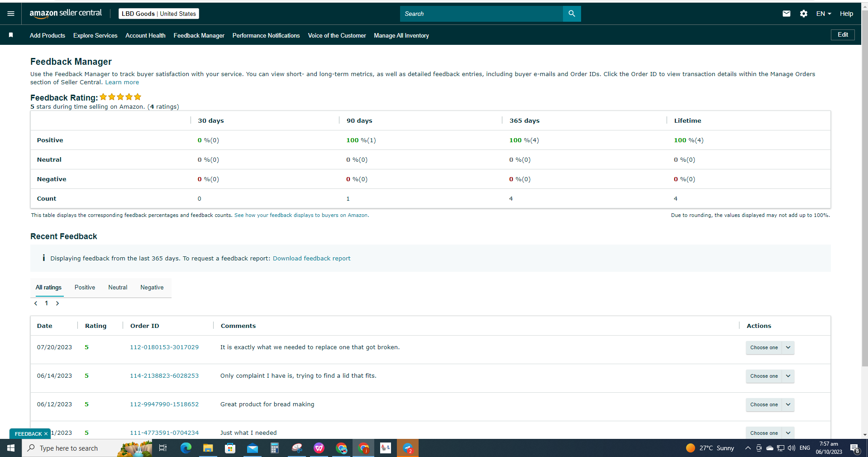Image resolution: width=868 pixels, height=457 pixels.
Task: Open File Explorer from taskbar
Action: (208, 448)
